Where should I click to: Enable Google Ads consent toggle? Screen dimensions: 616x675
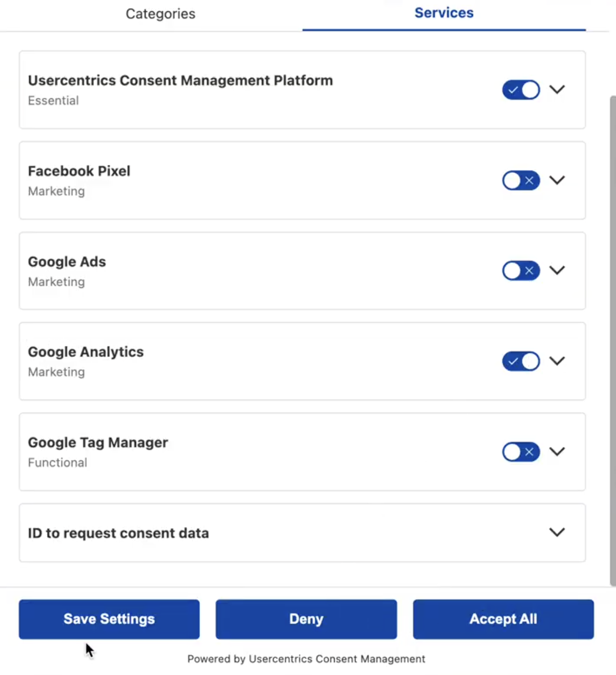[x=521, y=270]
